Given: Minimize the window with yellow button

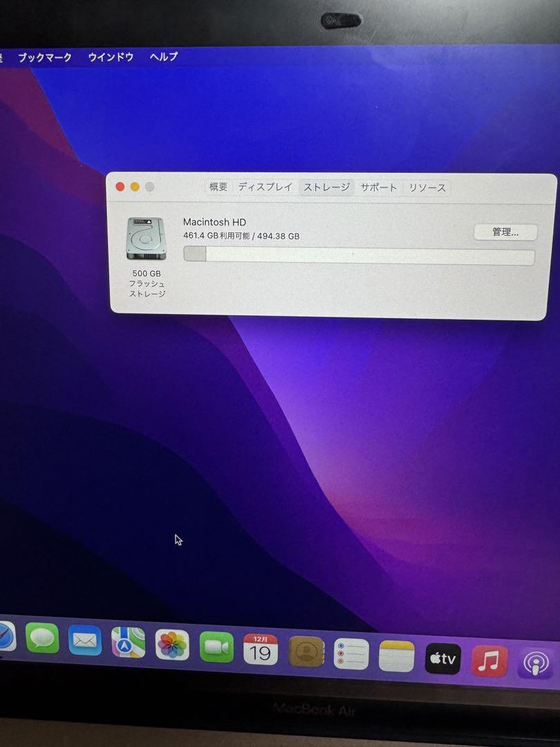Looking at the screenshot, I should pyautogui.click(x=135, y=187).
